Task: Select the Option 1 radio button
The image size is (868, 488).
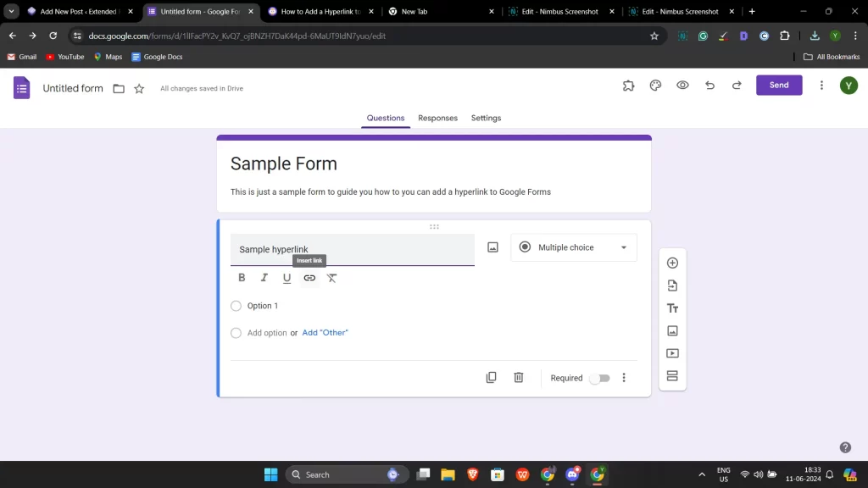Action: click(x=236, y=306)
